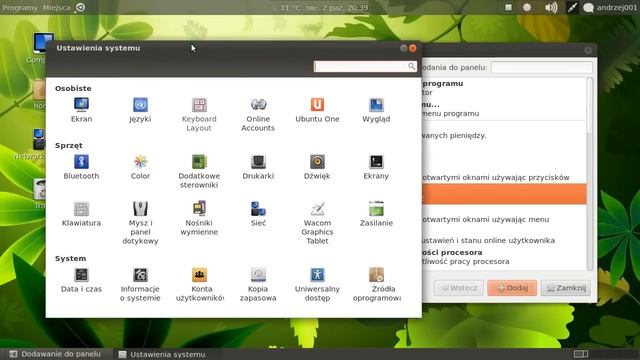
Task: Select the highlighted orange row in panel list
Action: [x=504, y=194]
